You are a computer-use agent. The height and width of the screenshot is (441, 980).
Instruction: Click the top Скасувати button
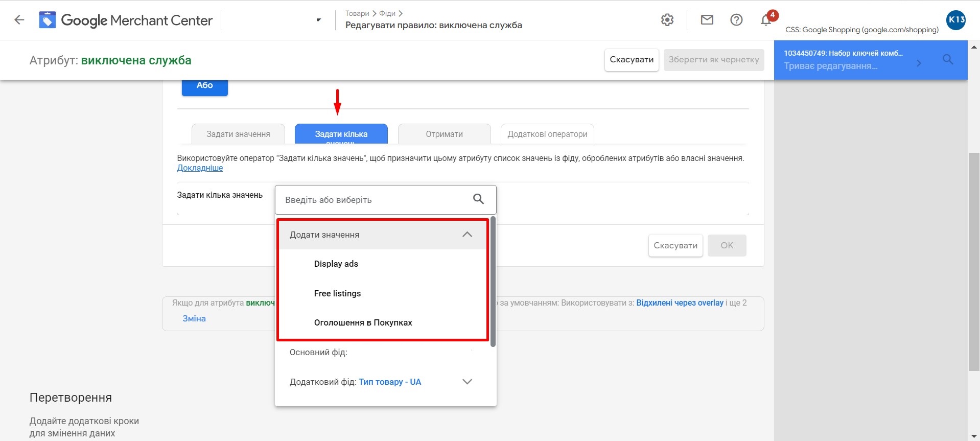pyautogui.click(x=632, y=60)
